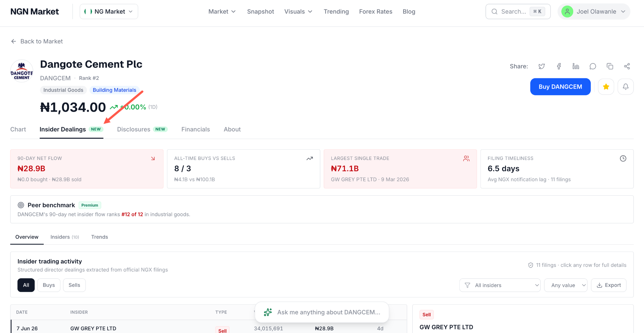Viewport: 644px width, 333px height.
Task: Click the NGN Market logo
Action: click(35, 12)
